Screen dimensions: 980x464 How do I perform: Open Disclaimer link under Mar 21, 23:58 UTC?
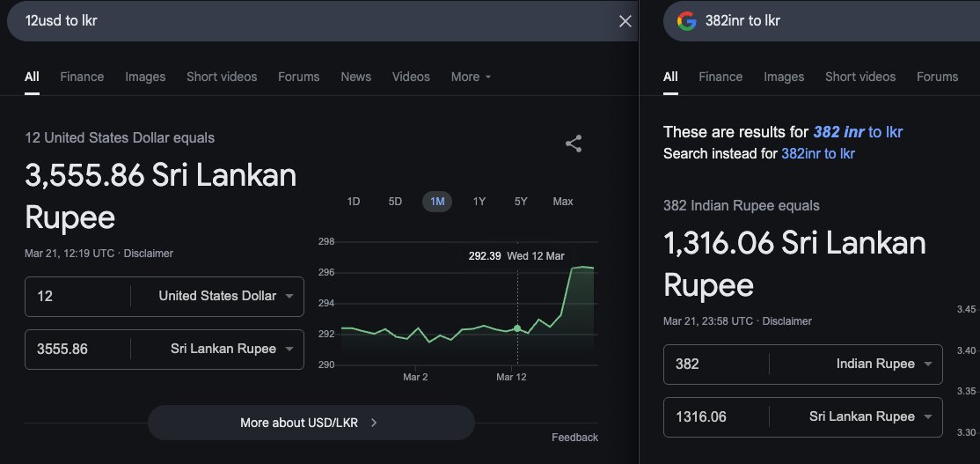click(x=787, y=320)
